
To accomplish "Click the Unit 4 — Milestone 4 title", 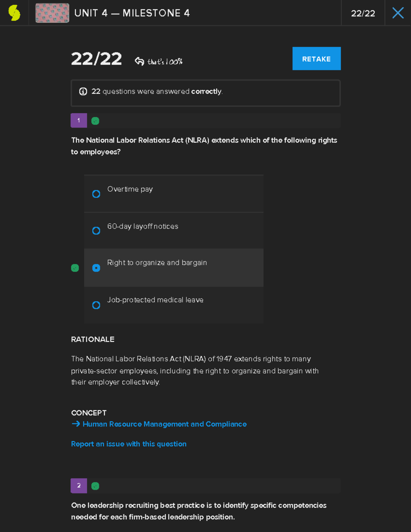I will (132, 13).
